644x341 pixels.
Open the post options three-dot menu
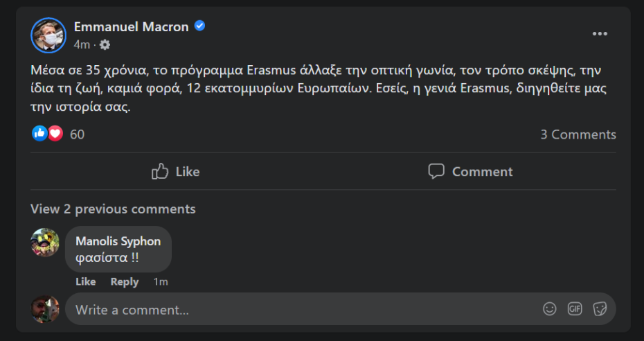coord(600,34)
